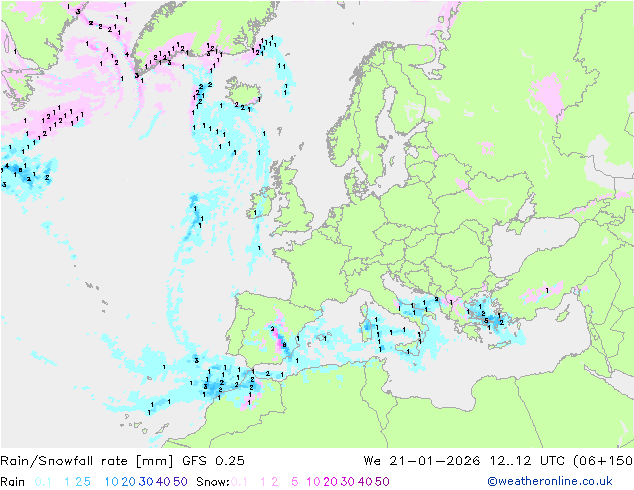Select the snow 20 legend value

click(x=330, y=482)
